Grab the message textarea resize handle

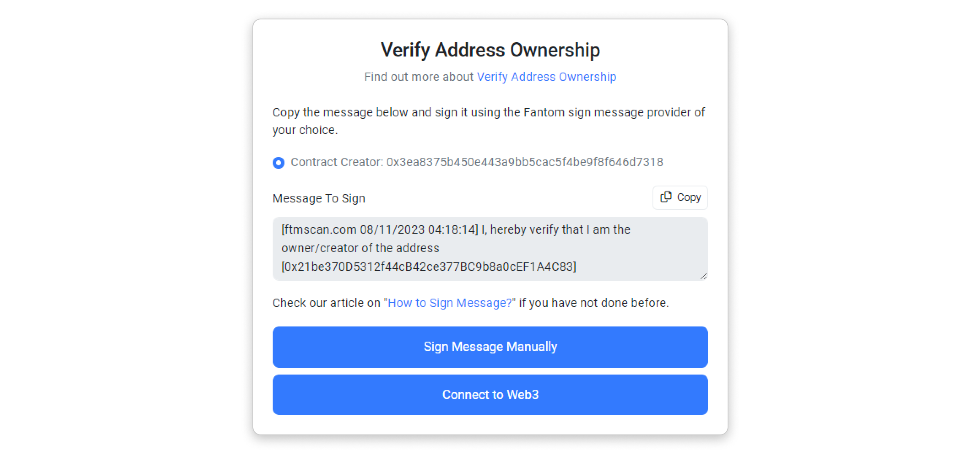[x=703, y=276]
